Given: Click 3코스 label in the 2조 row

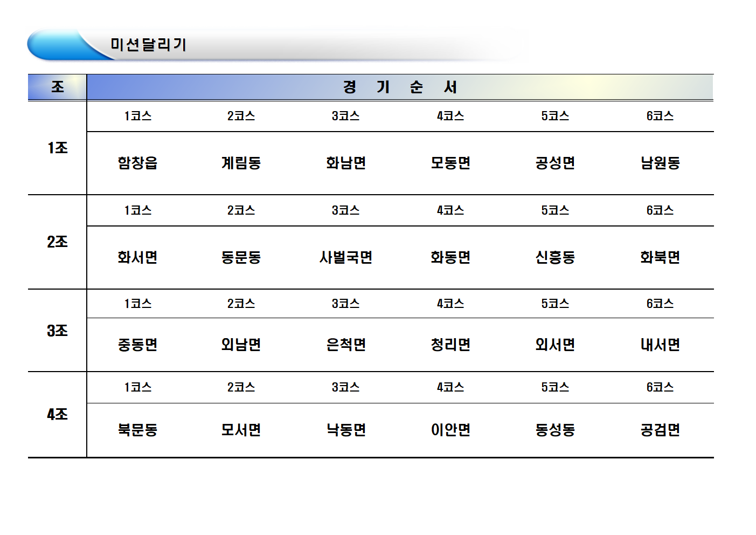Looking at the screenshot, I should tap(345, 210).
